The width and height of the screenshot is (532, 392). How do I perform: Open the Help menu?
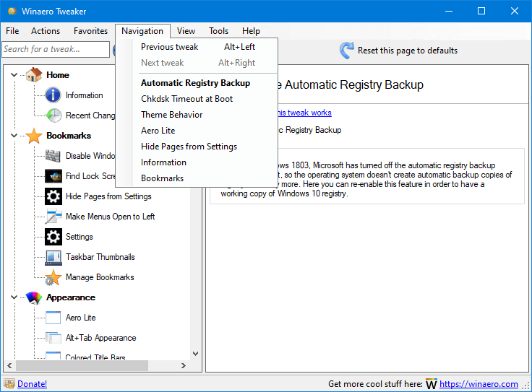click(251, 31)
